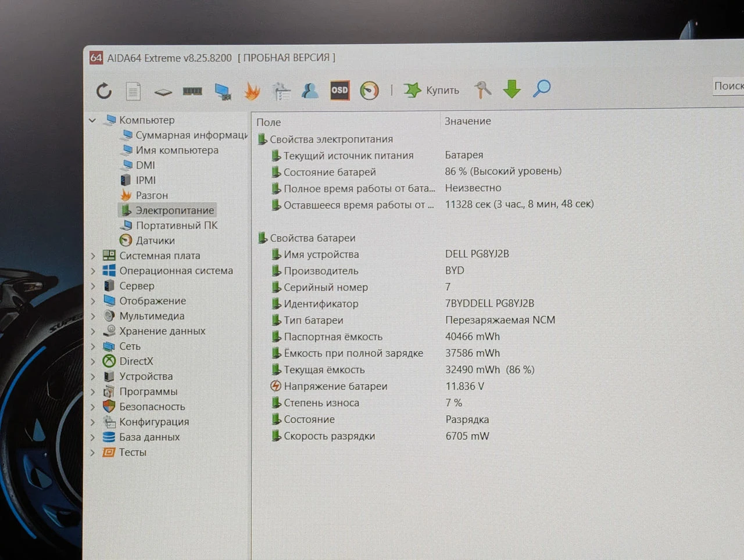Select the Безопасность tree item
The image size is (744, 560).
144,407
